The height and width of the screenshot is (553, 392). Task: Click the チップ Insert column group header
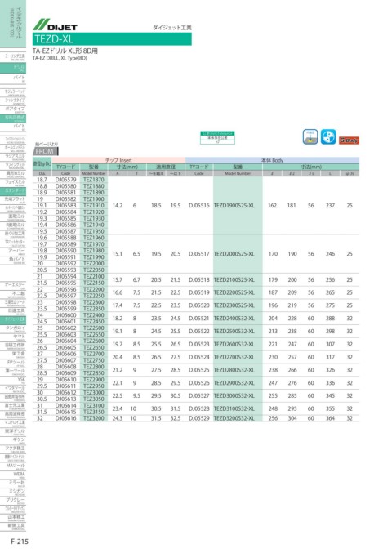coord(118,160)
